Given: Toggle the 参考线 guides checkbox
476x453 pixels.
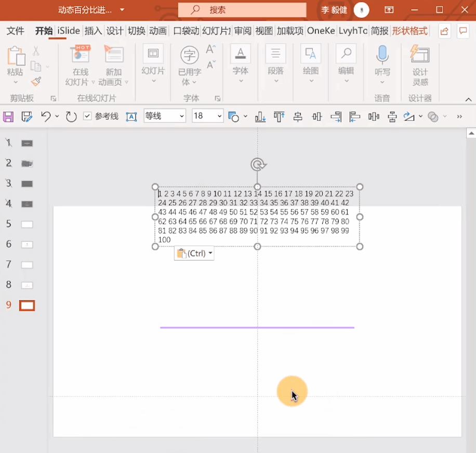Looking at the screenshot, I should (x=87, y=116).
